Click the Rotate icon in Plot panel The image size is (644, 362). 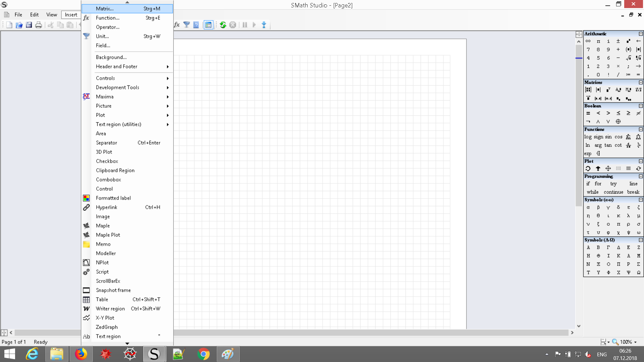pyautogui.click(x=588, y=169)
